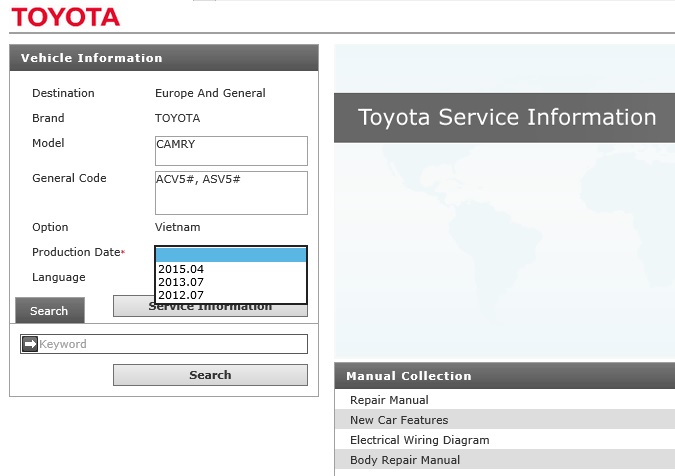Click the Toyota Service Information banner
Viewport: 675px width, 476px height.
click(x=505, y=117)
